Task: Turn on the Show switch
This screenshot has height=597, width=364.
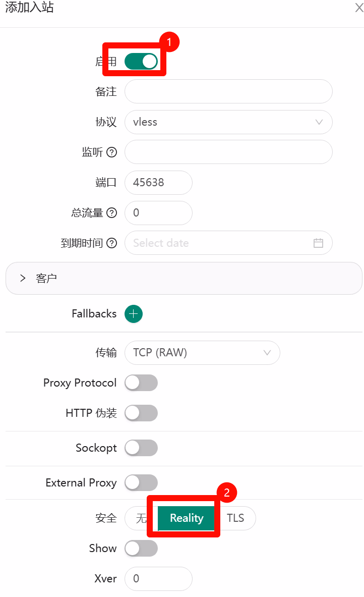Action: [x=141, y=549]
